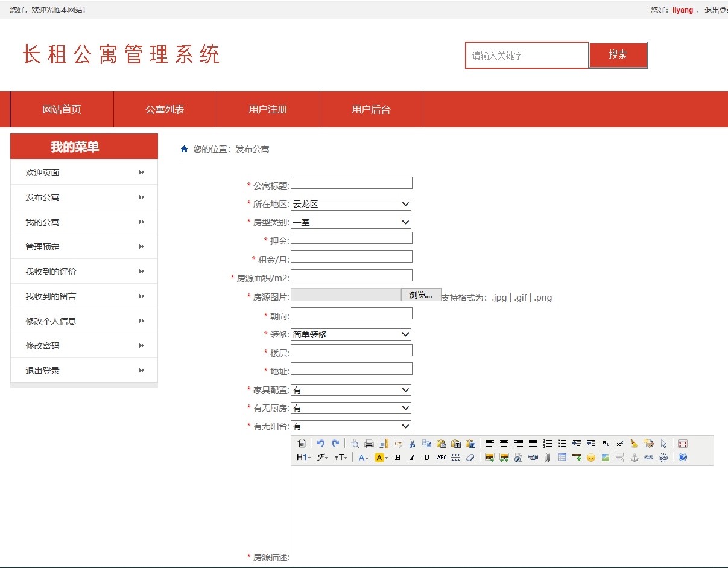Toggle the editor fullscreen mode icon

(x=683, y=444)
